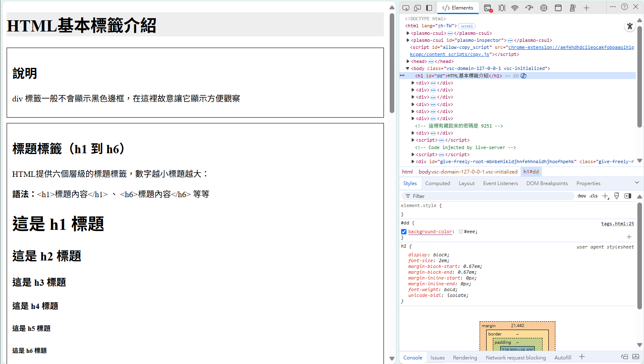Toggle the DevTools sidebar dock icon
Screen dimensions: 644x364
[429, 8]
